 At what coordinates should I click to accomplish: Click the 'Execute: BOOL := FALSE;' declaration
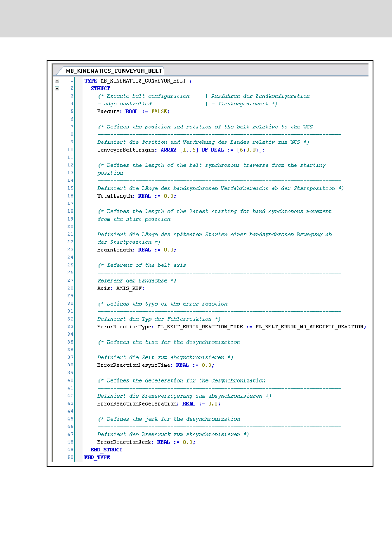point(133,111)
